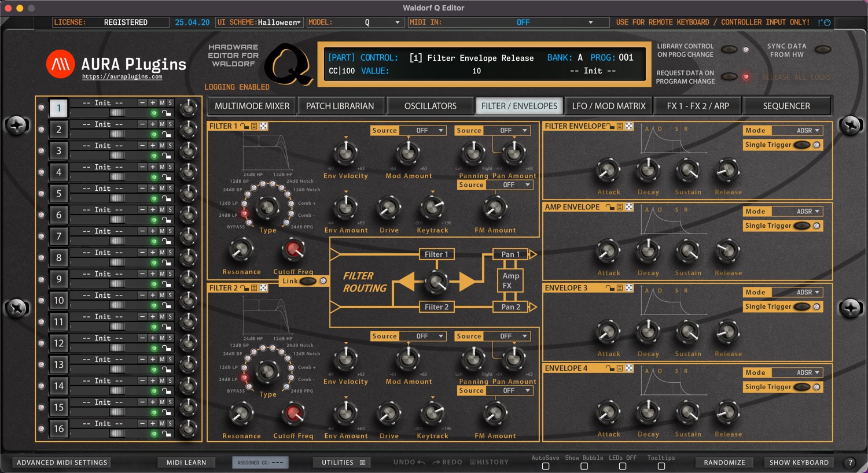Viewport: 868px width, 473px height.
Task: Click the Redo arrow icon
Action: [436, 462]
